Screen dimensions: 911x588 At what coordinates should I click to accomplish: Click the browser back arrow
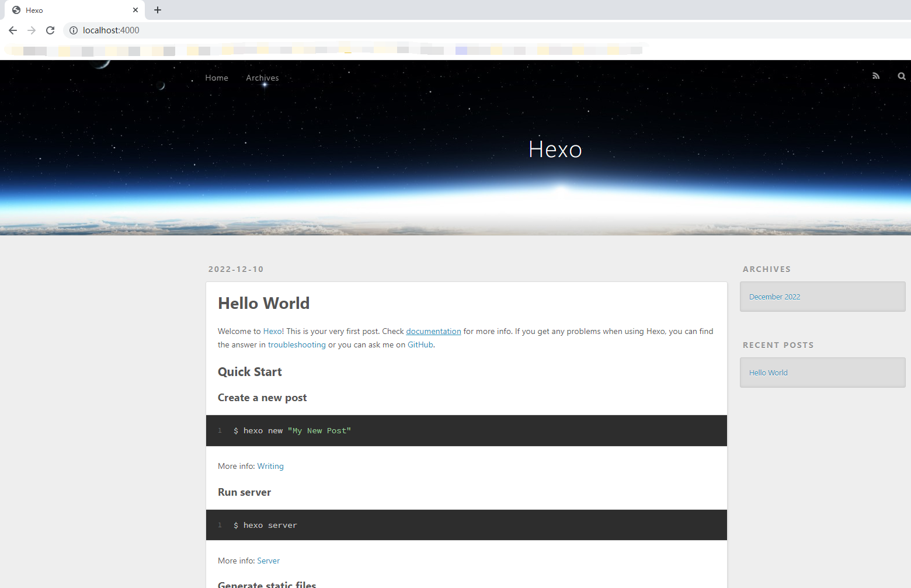(x=13, y=30)
